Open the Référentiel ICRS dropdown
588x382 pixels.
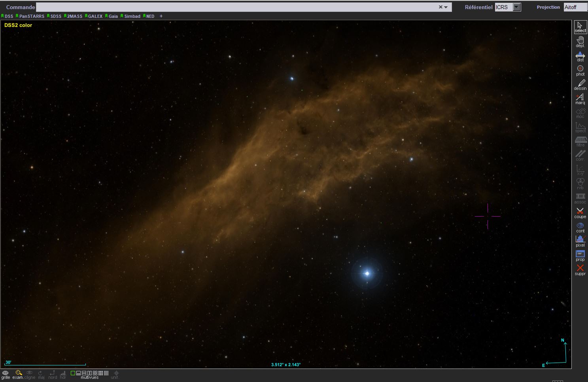pos(516,7)
